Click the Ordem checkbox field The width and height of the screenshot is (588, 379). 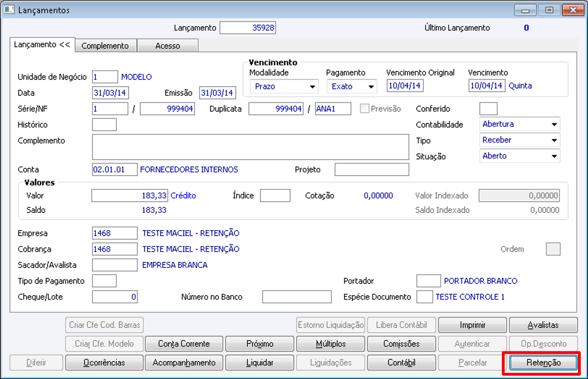553,249
